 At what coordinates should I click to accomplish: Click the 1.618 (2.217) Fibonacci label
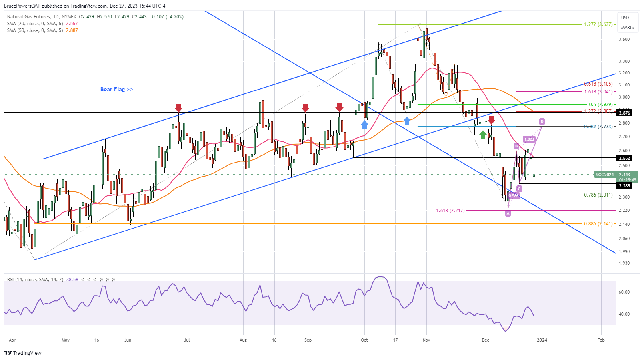coord(450,211)
